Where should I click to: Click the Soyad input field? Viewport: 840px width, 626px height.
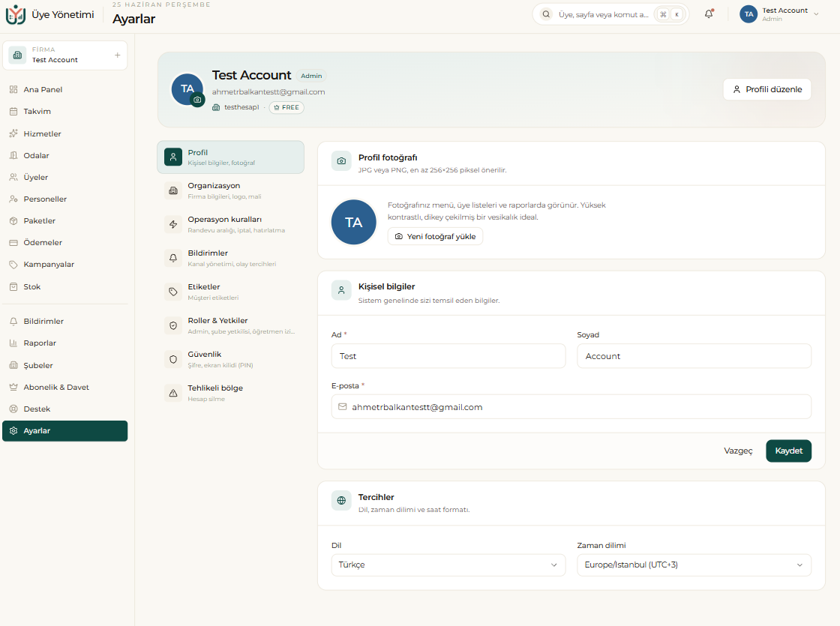[694, 356]
